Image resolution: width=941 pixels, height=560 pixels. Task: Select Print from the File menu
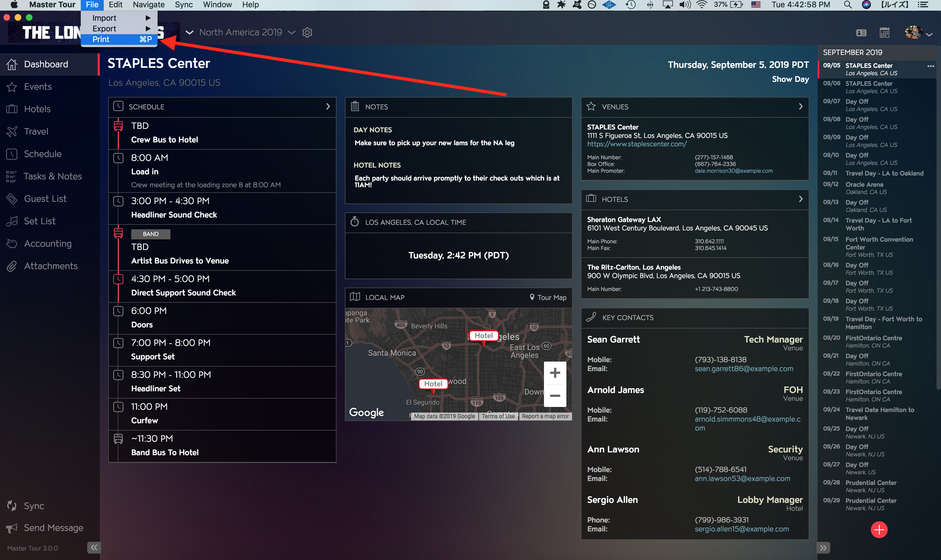119,39
